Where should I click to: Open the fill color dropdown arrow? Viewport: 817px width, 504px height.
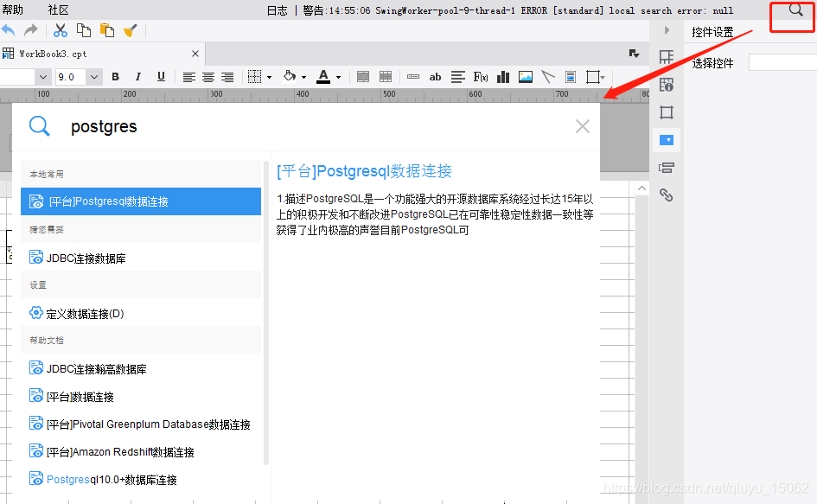pyautogui.click(x=304, y=77)
